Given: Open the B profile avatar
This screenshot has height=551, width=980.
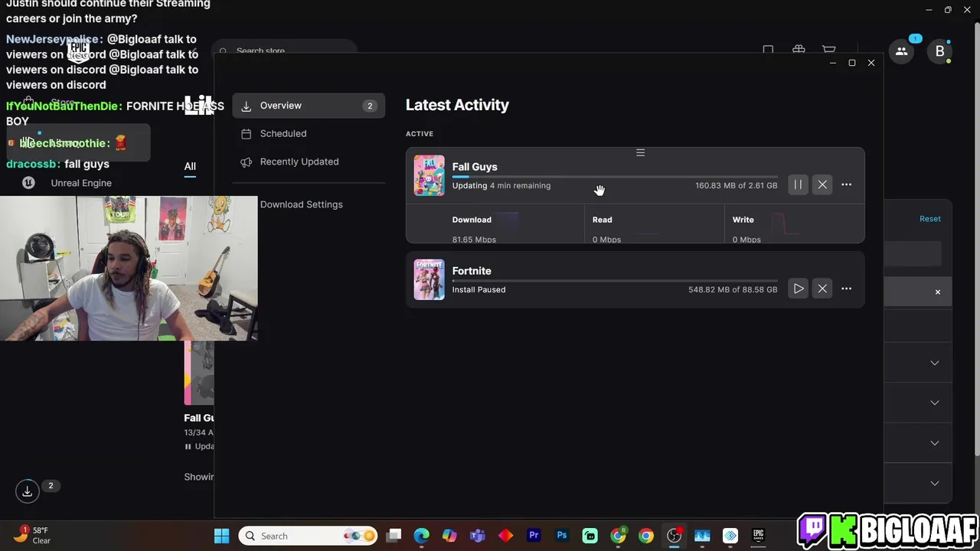Looking at the screenshot, I should [940, 51].
